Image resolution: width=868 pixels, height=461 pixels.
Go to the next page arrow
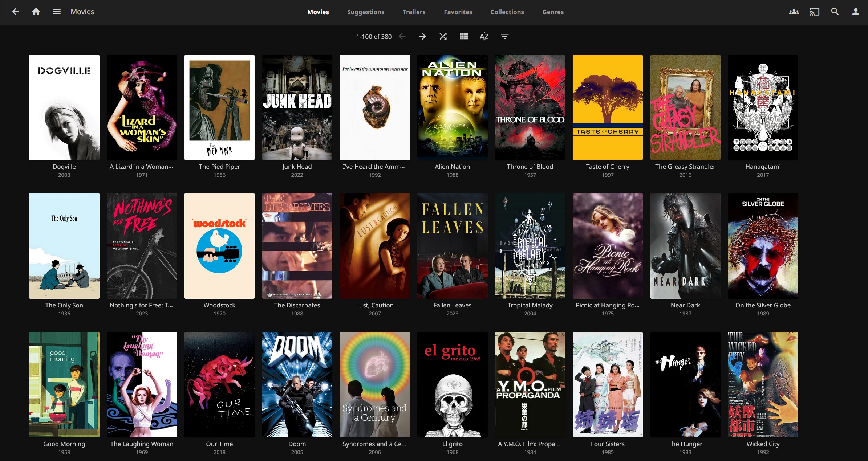[x=422, y=36]
